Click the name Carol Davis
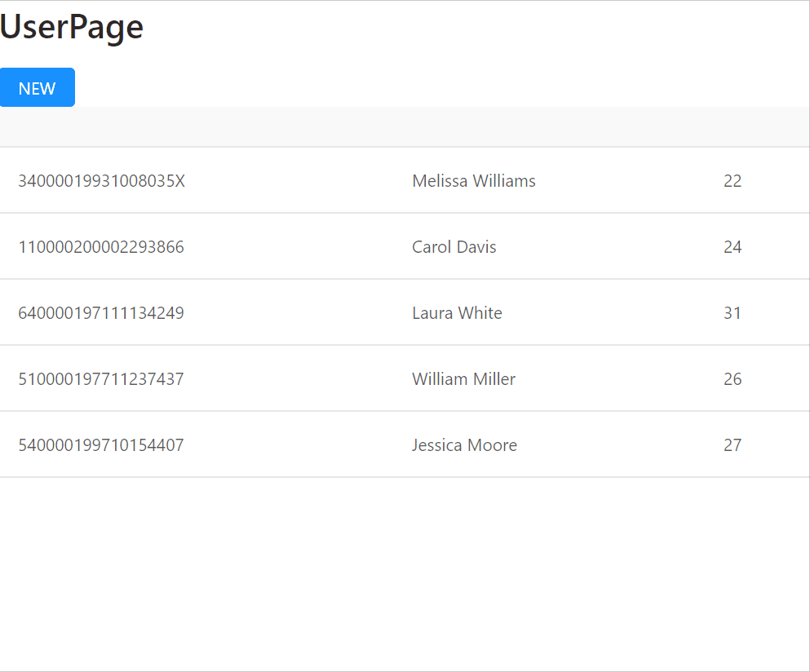Image resolution: width=810 pixels, height=672 pixels. [x=454, y=247]
